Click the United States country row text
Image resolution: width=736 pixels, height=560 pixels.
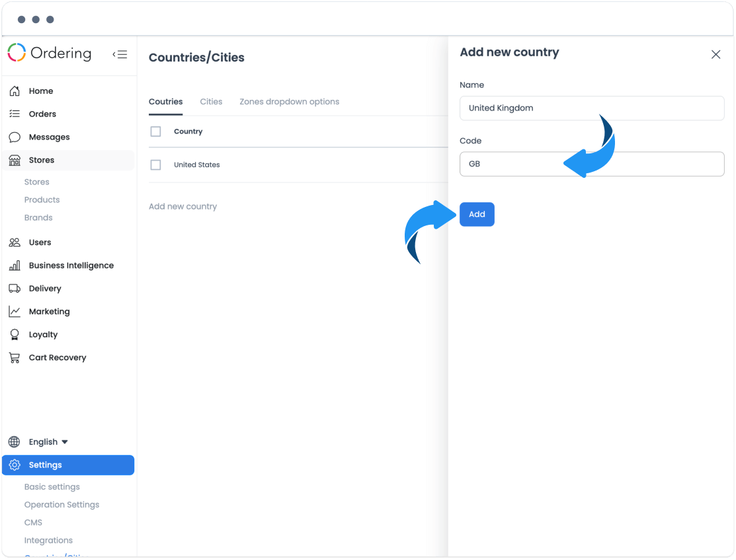pyautogui.click(x=196, y=165)
